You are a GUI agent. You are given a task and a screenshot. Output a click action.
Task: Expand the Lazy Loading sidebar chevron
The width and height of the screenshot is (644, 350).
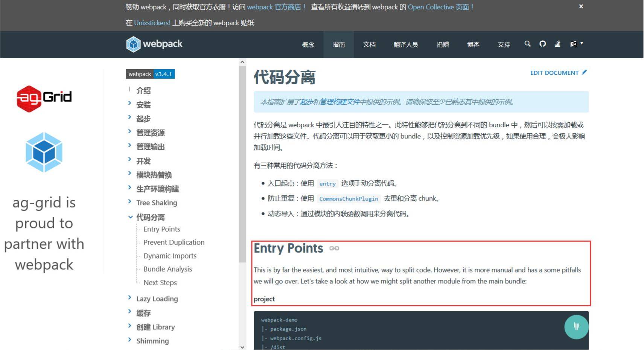129,298
